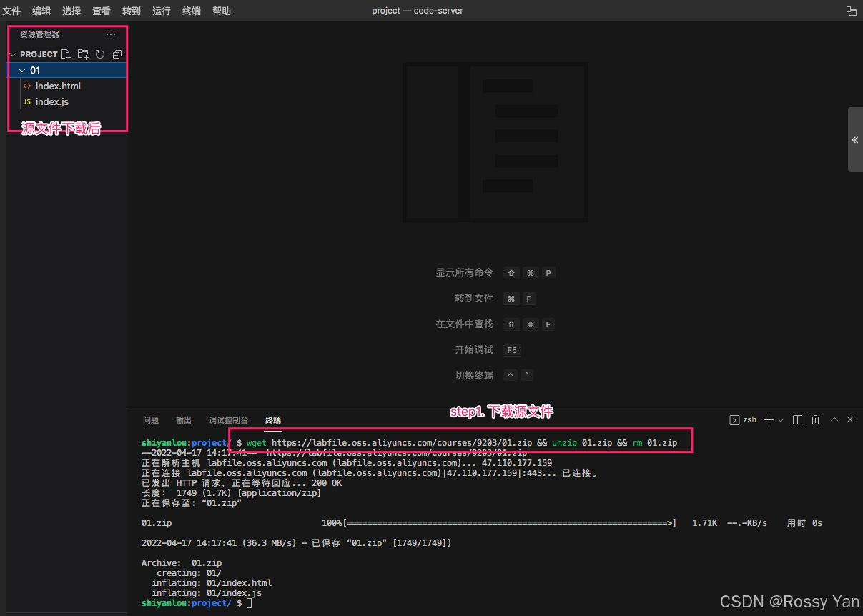Click the new terminal plus icon
Image resolution: width=863 pixels, height=616 pixels.
769,420
